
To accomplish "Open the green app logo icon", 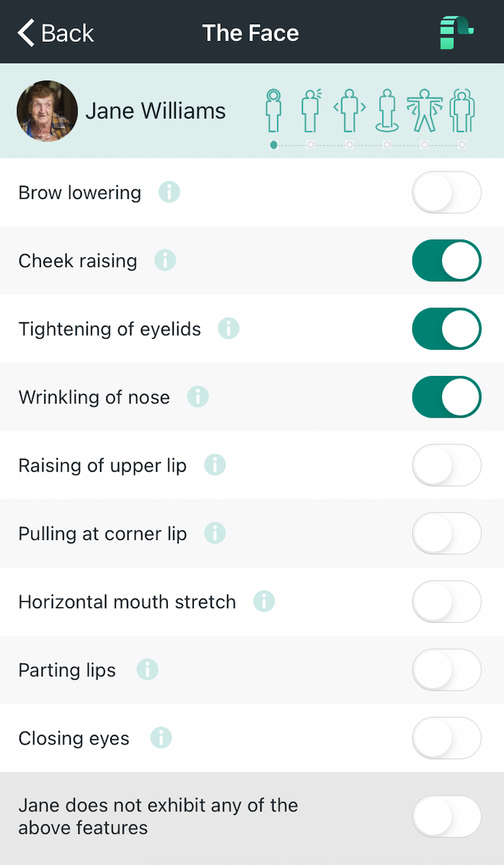I will click(x=456, y=33).
